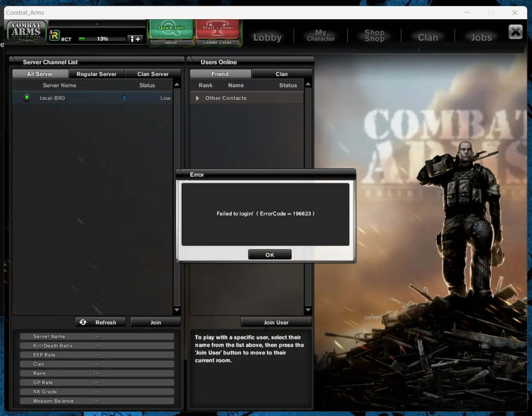The image size is (532, 416).
Task: Click the experience progress bar
Action: click(x=102, y=39)
